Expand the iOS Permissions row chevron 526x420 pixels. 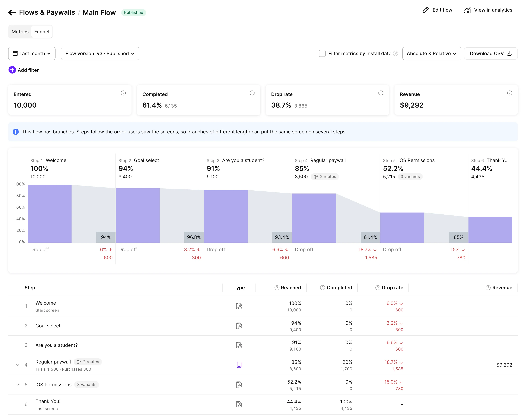(18, 385)
